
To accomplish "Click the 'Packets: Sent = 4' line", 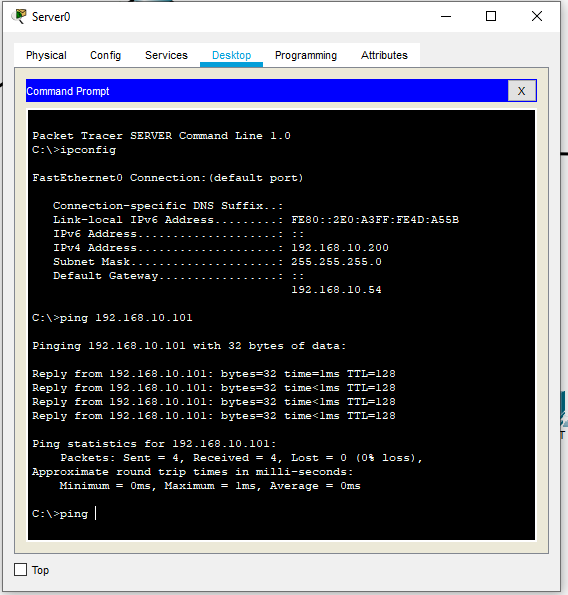I will pos(241,458).
